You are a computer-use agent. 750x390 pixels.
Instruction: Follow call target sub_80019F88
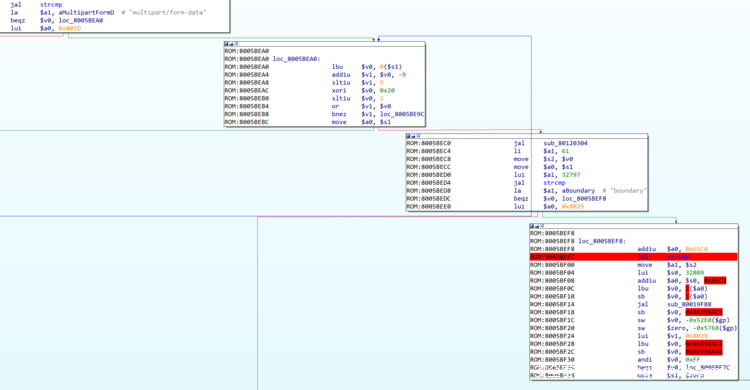point(689,304)
